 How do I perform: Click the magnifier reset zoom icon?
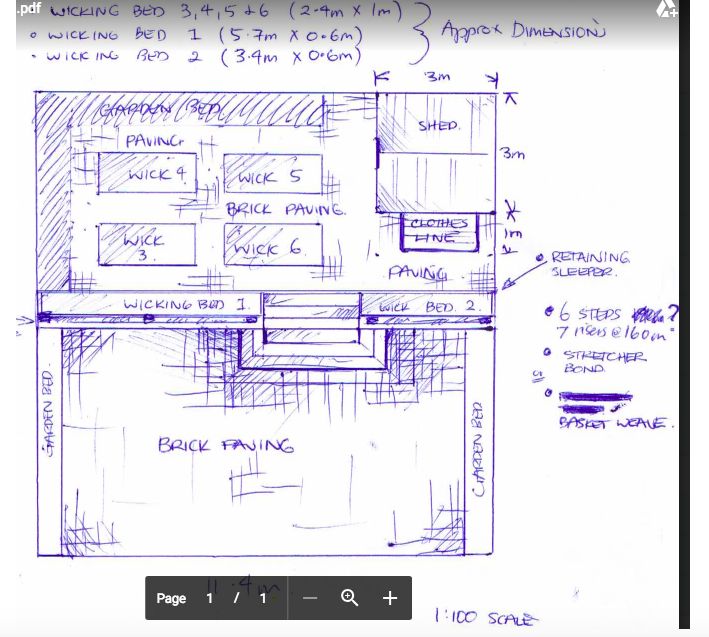pos(350,598)
